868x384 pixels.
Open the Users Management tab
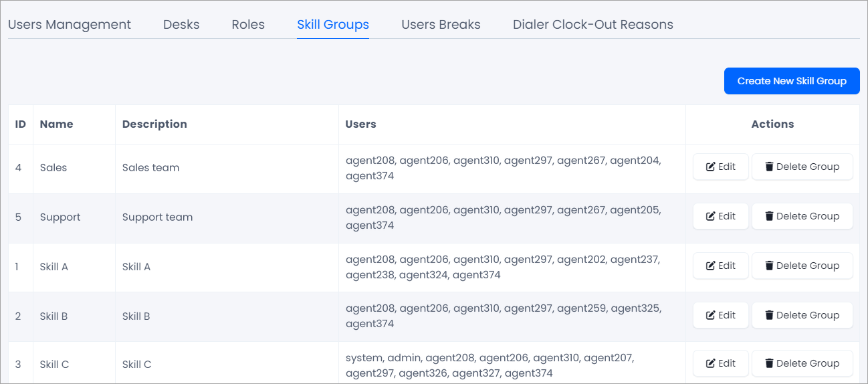tap(70, 25)
